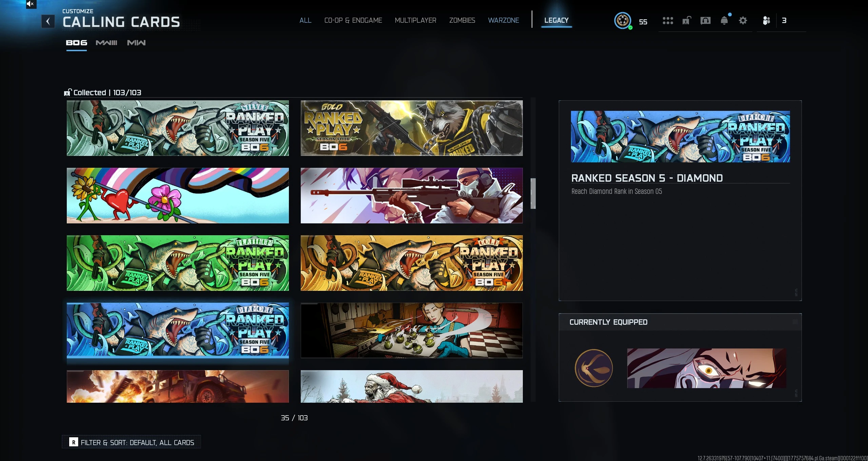Click equipped emblem circle in Currently Equipped
Image resolution: width=868 pixels, height=461 pixels.
tap(594, 368)
